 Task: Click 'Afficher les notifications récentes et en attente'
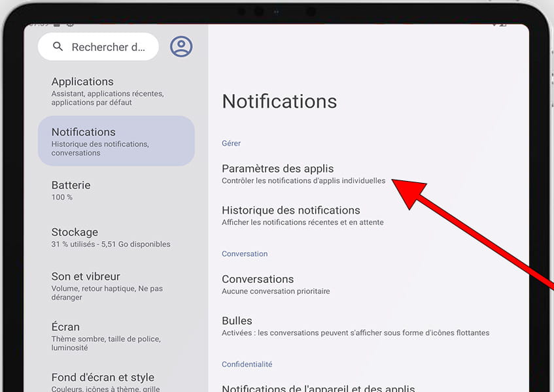point(302,222)
